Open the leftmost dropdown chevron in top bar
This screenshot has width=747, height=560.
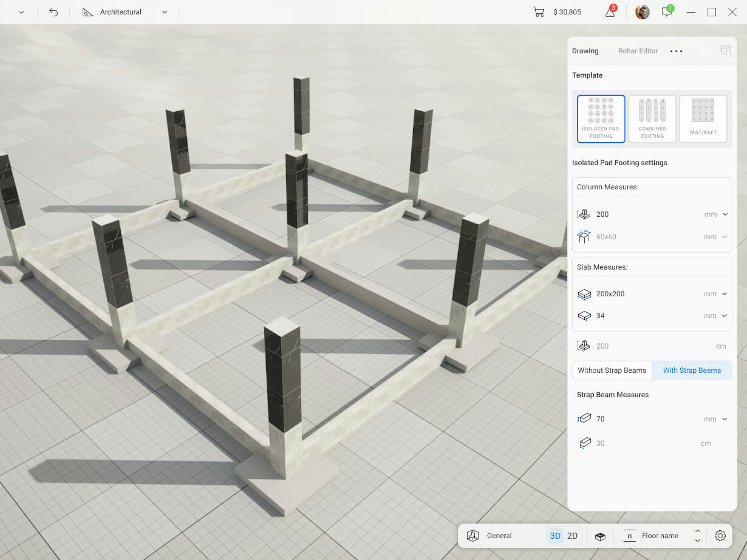click(22, 12)
